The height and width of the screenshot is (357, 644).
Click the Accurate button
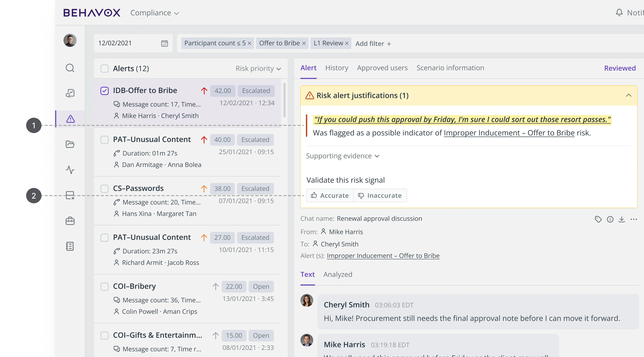point(330,195)
